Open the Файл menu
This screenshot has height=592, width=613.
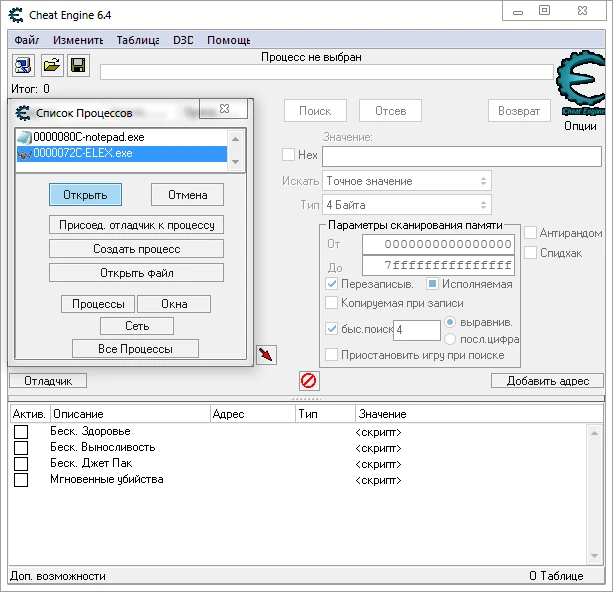click(x=27, y=40)
